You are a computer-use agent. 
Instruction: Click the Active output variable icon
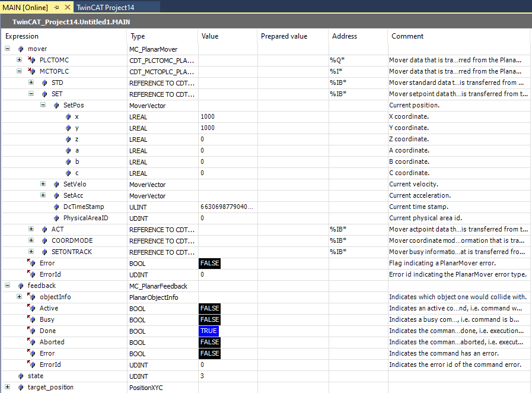point(31,308)
